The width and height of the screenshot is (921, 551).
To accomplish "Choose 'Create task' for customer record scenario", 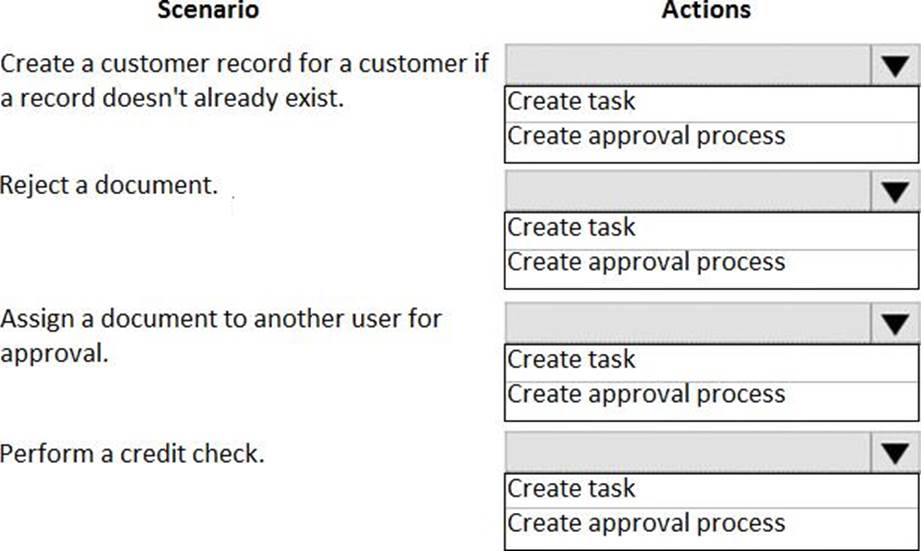I will pyautogui.click(x=571, y=101).
